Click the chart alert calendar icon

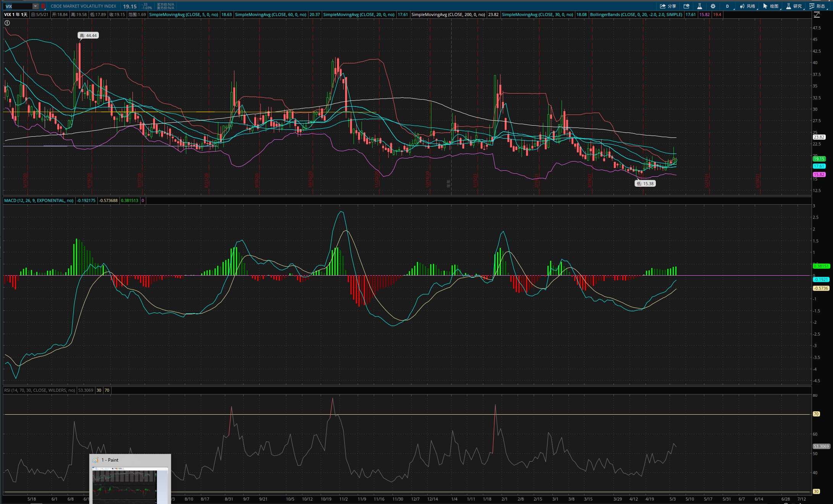686,6
